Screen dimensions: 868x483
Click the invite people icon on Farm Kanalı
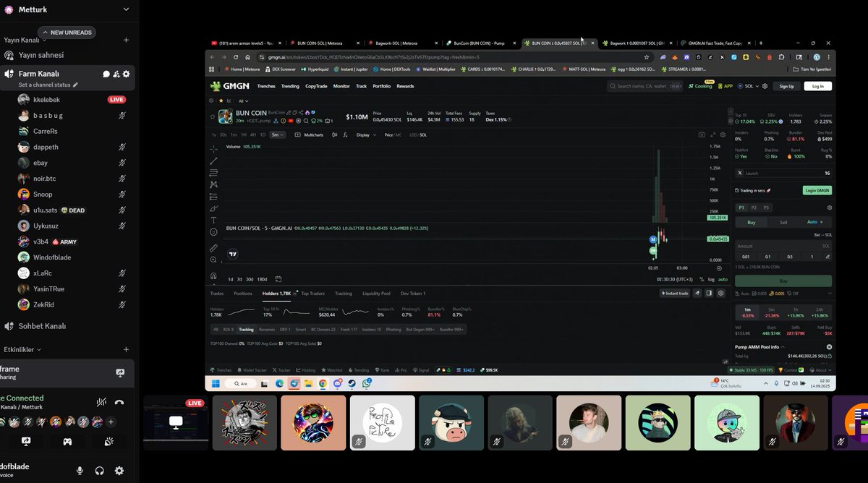tap(116, 74)
